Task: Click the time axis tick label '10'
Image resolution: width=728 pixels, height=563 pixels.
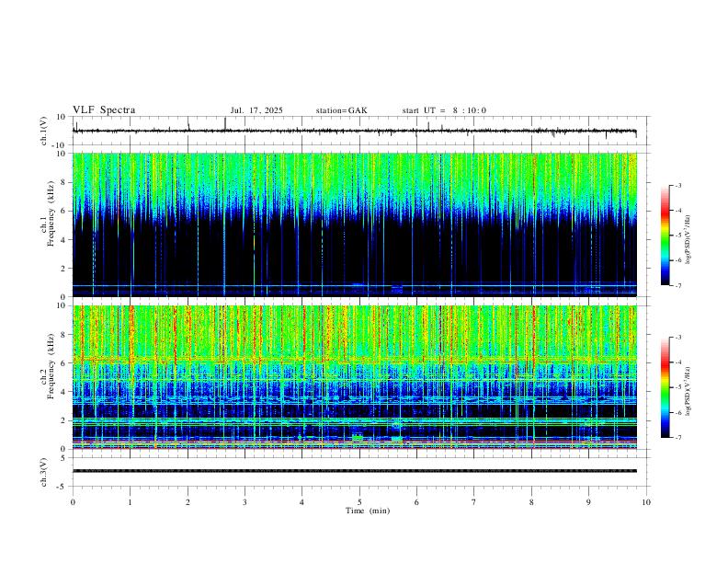Action: tap(646, 502)
